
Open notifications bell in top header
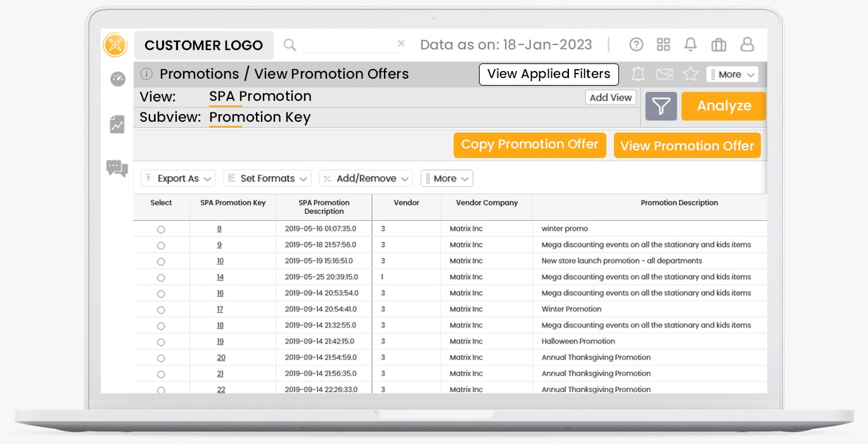pos(691,44)
